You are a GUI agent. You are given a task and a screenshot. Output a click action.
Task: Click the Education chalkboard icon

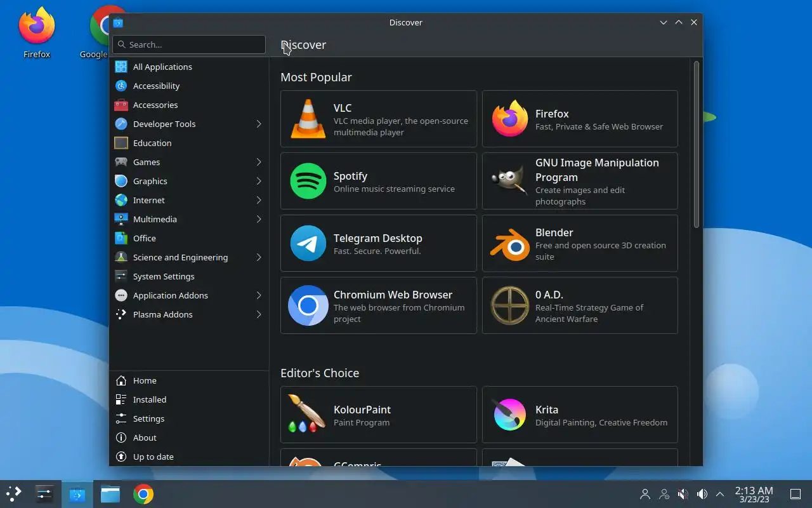[x=121, y=143]
